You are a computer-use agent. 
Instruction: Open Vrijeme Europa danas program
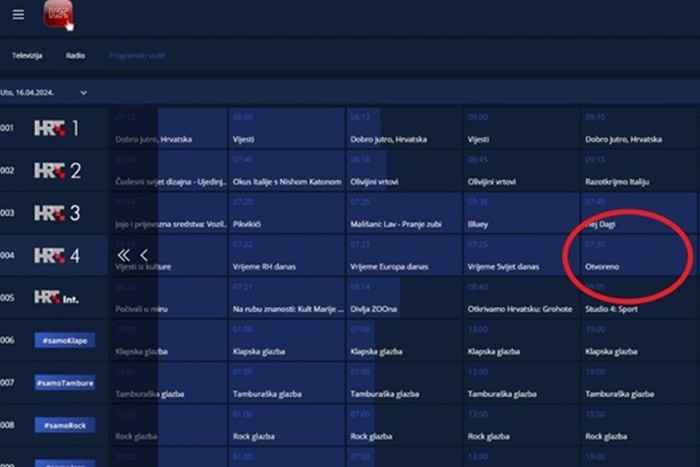pos(404,255)
